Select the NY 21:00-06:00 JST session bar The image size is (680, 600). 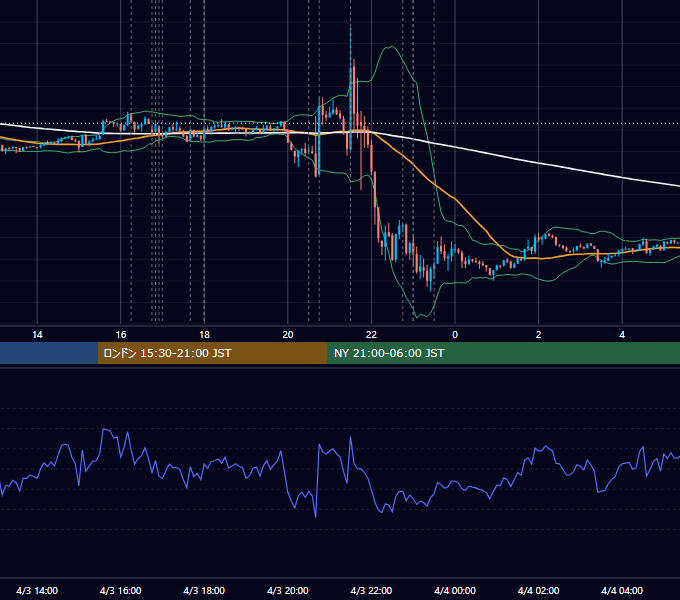[503, 353]
